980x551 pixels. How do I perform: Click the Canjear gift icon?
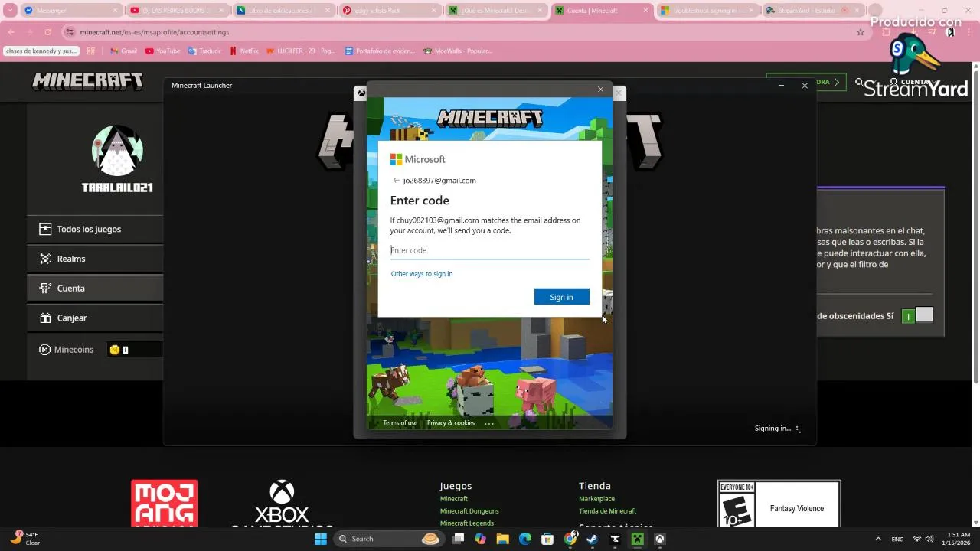[x=45, y=318]
